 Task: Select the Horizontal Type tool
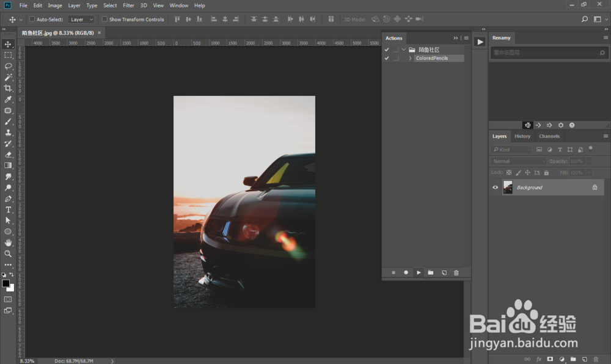click(x=8, y=209)
